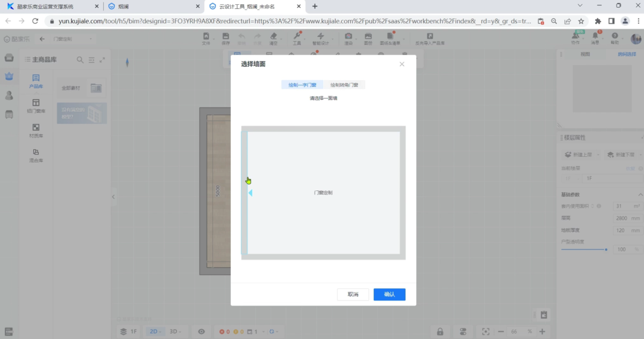Switch to 3D view mode
644x339 pixels.
pos(175,332)
